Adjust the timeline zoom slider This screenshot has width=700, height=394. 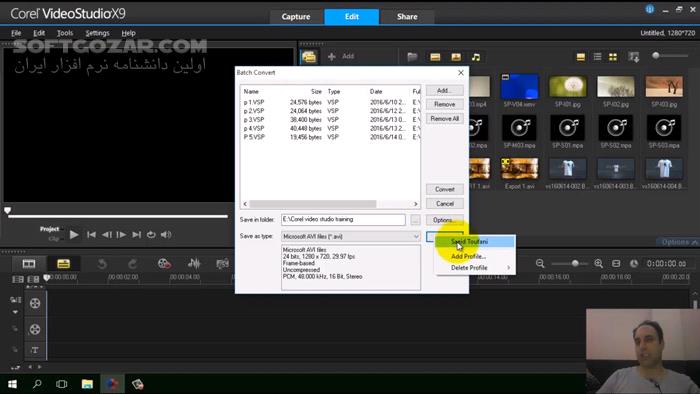click(575, 263)
